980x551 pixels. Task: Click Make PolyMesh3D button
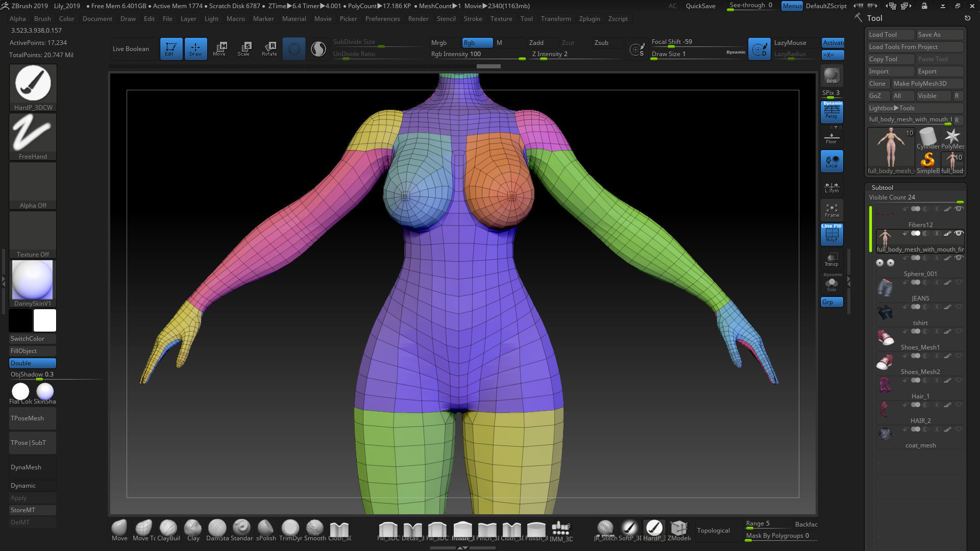(x=927, y=84)
